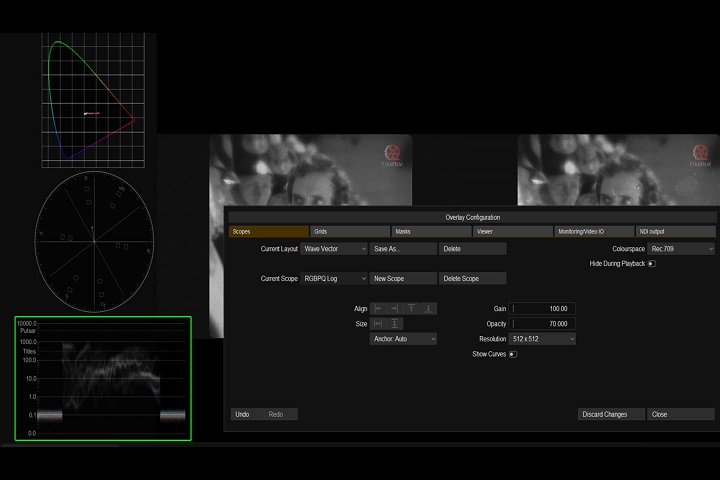Click the align right icon

point(395,309)
